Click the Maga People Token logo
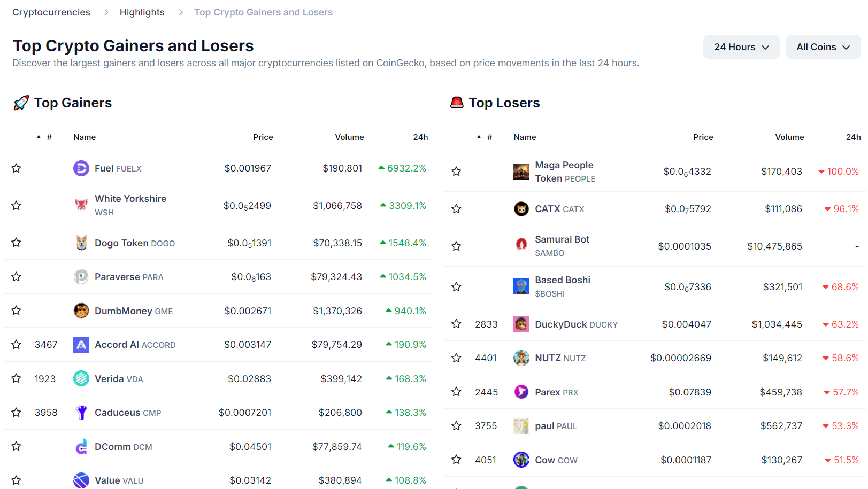868x489 pixels. pos(521,172)
